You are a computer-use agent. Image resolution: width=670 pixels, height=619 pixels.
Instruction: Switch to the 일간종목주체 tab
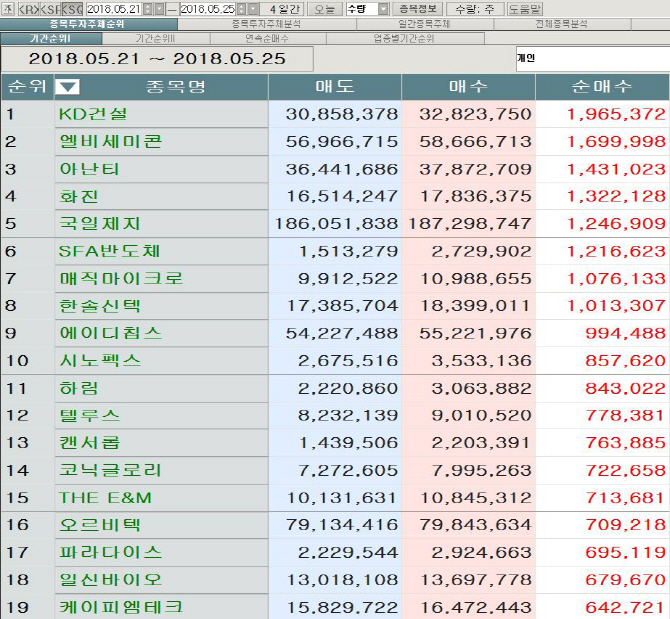(423, 23)
